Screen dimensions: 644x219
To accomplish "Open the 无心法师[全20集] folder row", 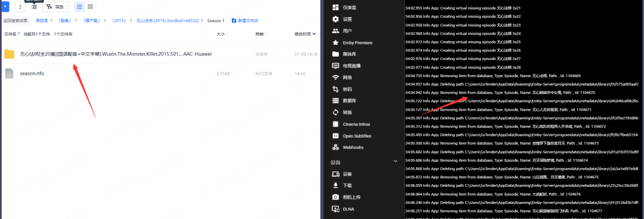I will 161,54.
